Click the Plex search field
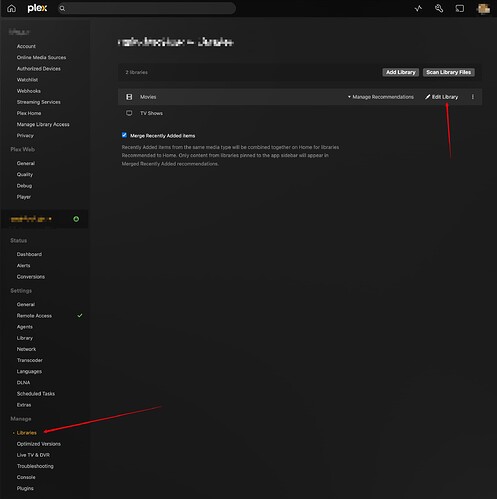Viewport: 497px width, 499px height. [x=147, y=8]
